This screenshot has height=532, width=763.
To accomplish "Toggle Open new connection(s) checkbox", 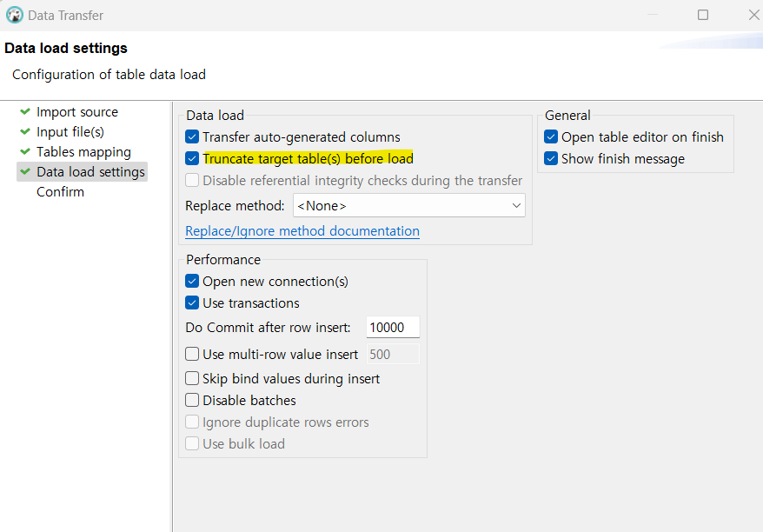I will (x=193, y=282).
